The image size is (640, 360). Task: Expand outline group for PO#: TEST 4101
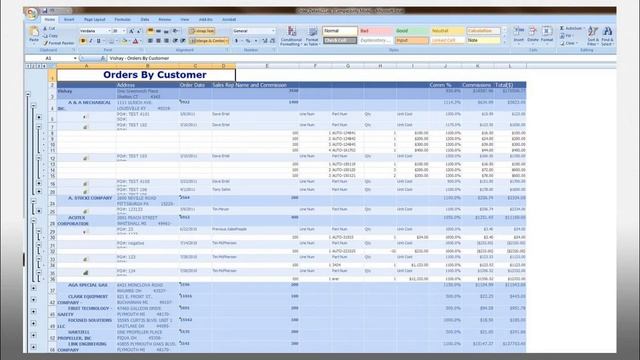39,117
